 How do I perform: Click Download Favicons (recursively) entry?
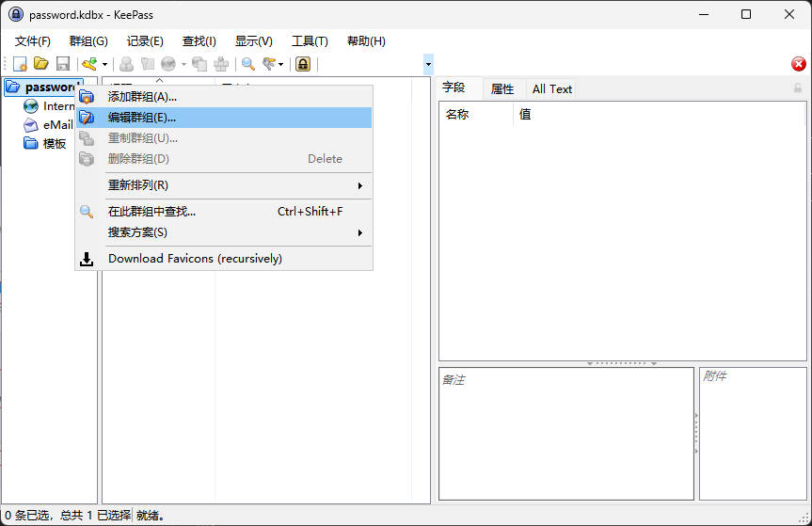tap(195, 259)
